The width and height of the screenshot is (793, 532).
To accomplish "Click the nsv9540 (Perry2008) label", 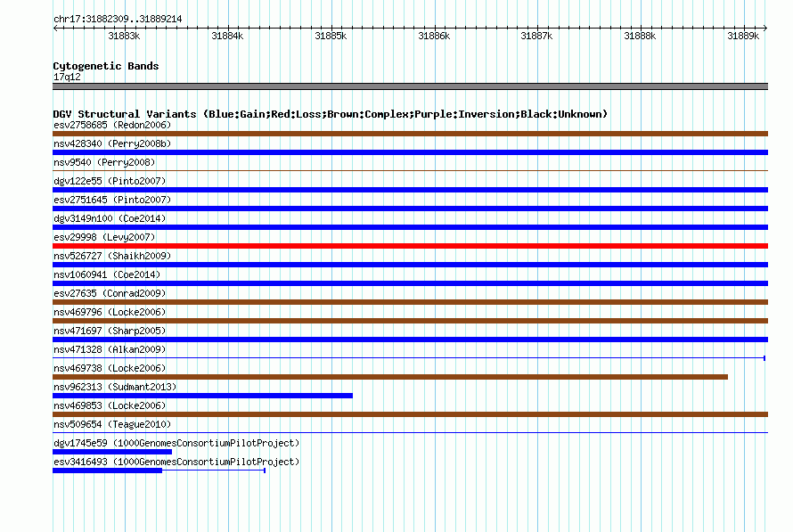I will (104, 162).
